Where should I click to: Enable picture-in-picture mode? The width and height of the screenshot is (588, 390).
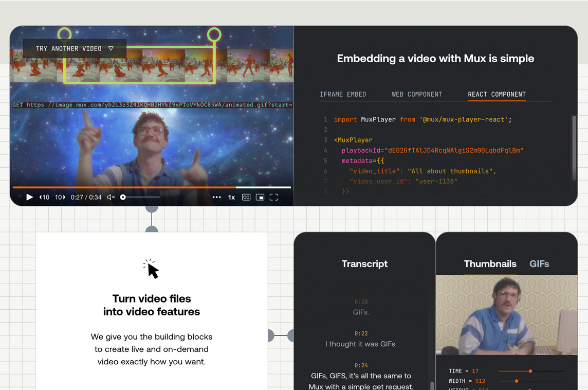(x=260, y=197)
